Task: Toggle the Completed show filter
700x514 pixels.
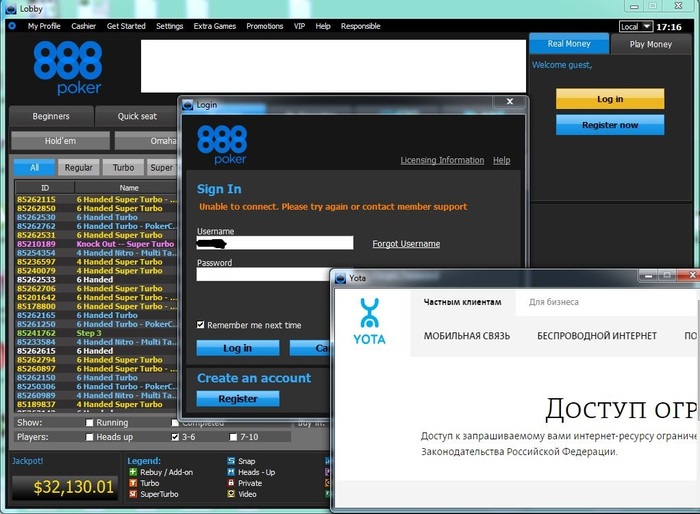Action: (x=175, y=422)
